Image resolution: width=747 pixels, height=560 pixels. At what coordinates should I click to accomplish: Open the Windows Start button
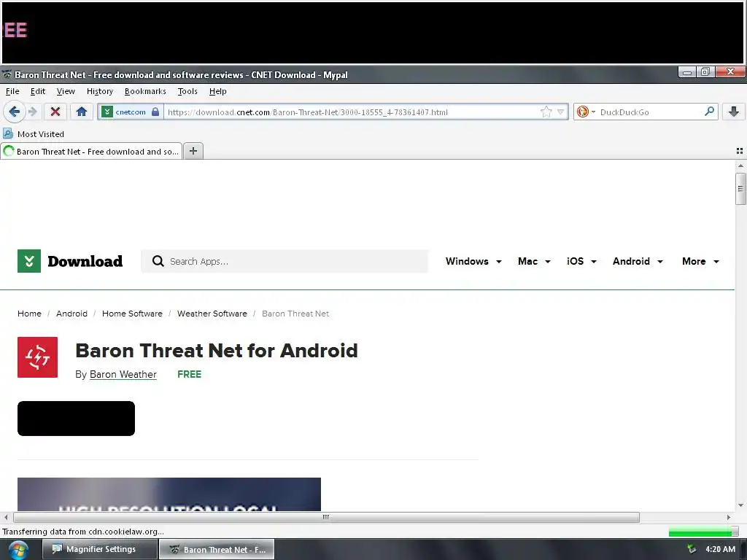point(18,550)
